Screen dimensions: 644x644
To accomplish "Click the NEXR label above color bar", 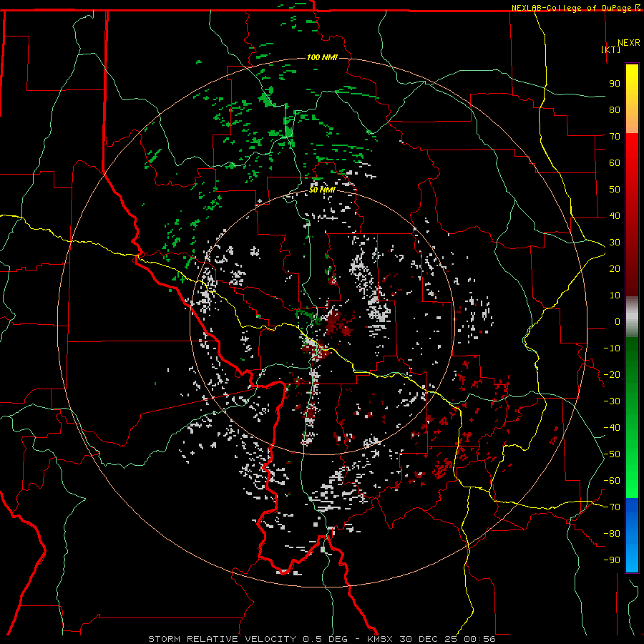I will [x=629, y=43].
